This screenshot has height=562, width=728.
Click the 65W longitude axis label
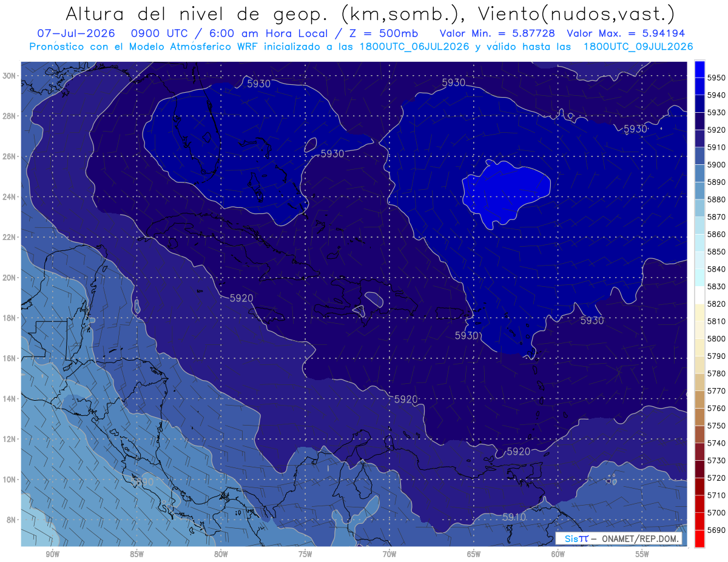(474, 555)
